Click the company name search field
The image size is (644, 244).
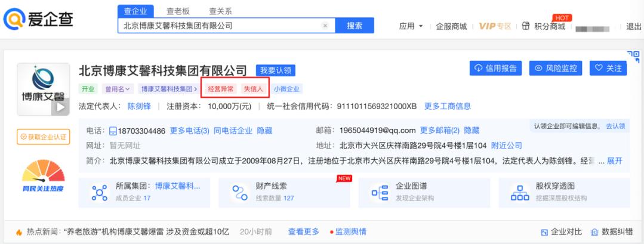(x=226, y=26)
